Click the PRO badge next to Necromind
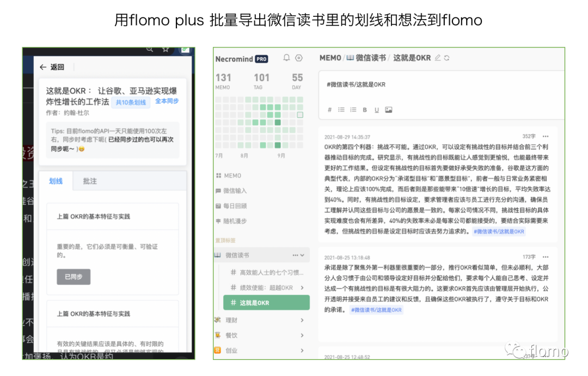This screenshot has height=376, width=588. (x=261, y=59)
